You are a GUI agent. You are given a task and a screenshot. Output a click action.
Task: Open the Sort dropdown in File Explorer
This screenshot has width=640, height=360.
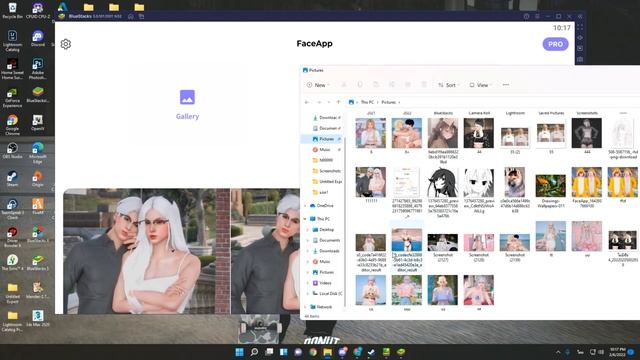click(448, 85)
